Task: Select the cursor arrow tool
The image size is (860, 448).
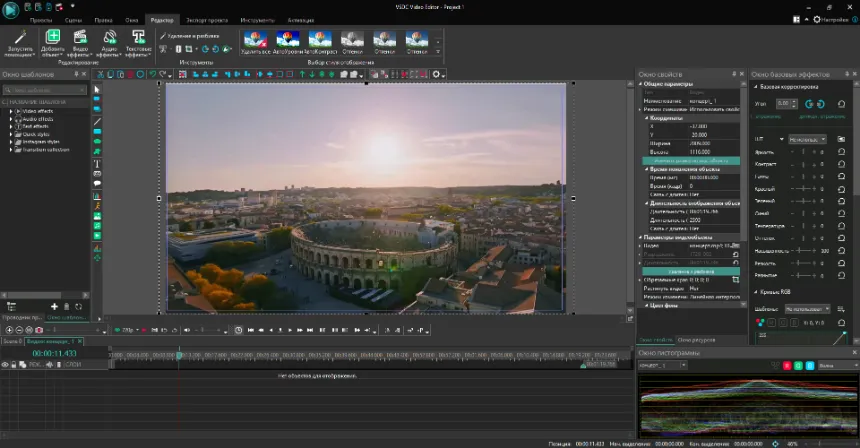Action: click(x=97, y=89)
